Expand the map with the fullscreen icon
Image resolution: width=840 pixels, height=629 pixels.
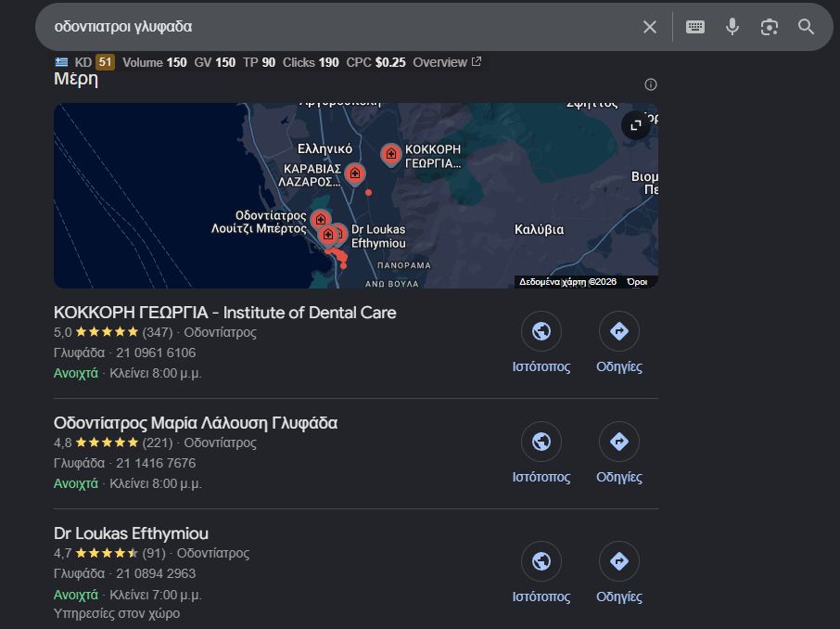tap(636, 125)
